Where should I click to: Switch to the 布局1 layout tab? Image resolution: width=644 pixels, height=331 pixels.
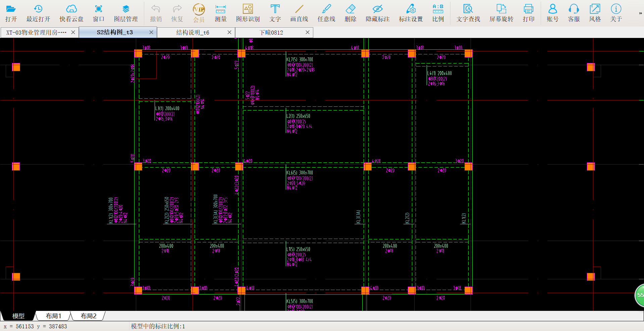tap(53, 316)
